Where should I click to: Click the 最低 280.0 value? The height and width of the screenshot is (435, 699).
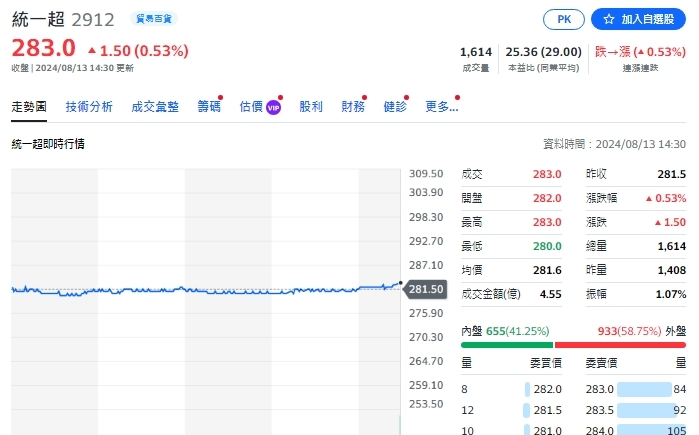[547, 246]
